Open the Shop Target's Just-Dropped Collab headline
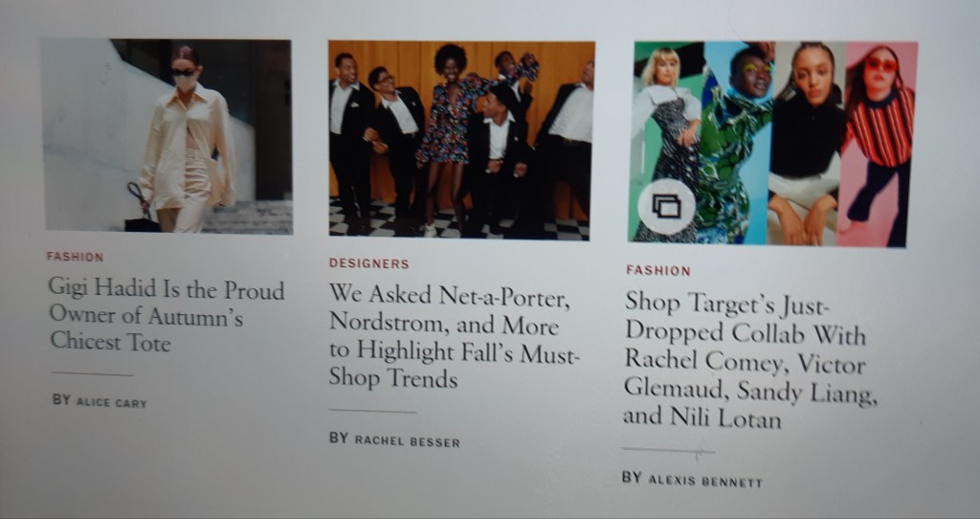 click(750, 361)
